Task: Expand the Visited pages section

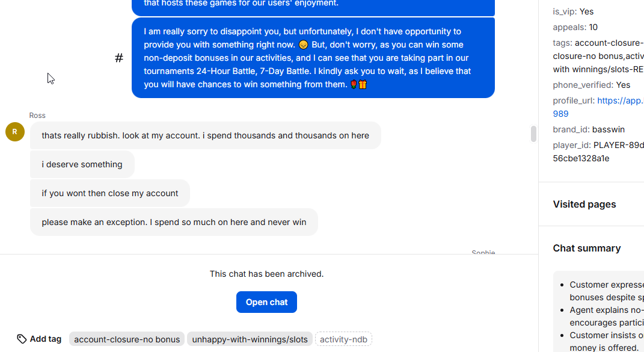Action: [584, 205]
